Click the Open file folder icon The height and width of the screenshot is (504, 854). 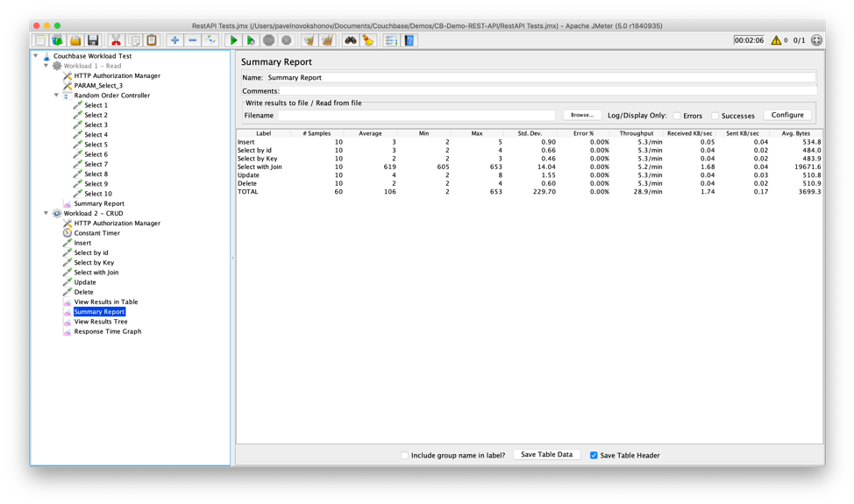point(75,40)
